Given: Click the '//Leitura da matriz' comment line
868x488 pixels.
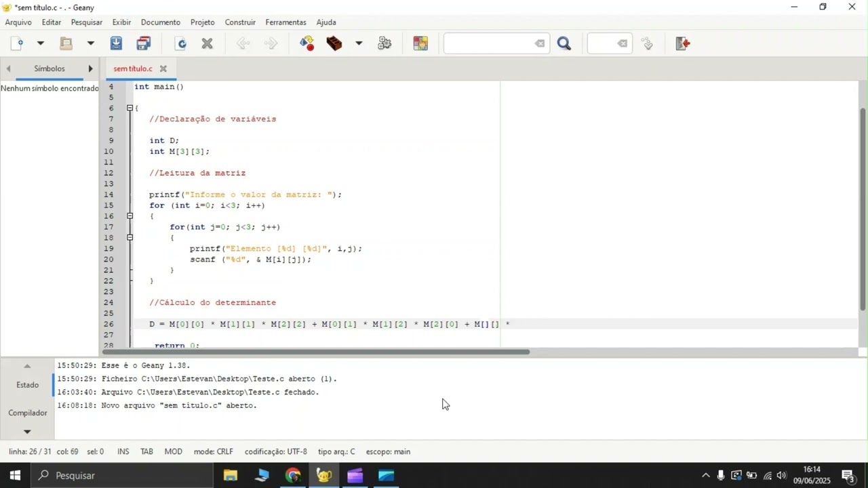Looking at the screenshot, I should [197, 173].
